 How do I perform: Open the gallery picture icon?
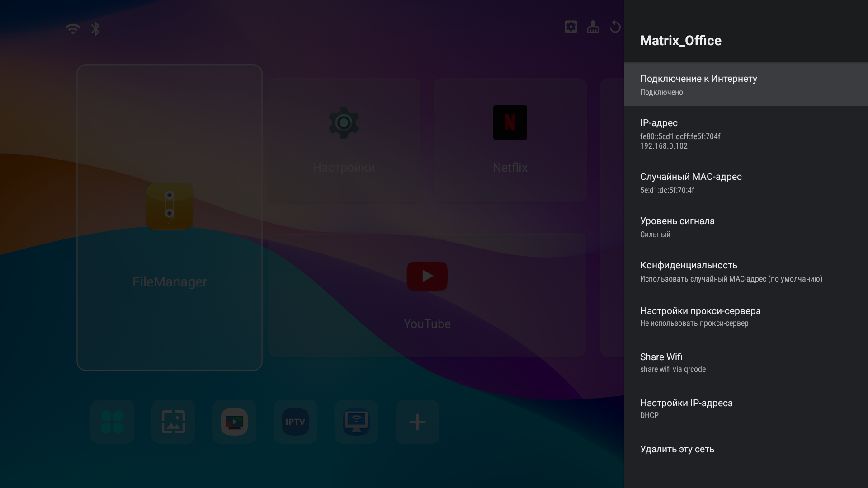pyautogui.click(x=173, y=422)
